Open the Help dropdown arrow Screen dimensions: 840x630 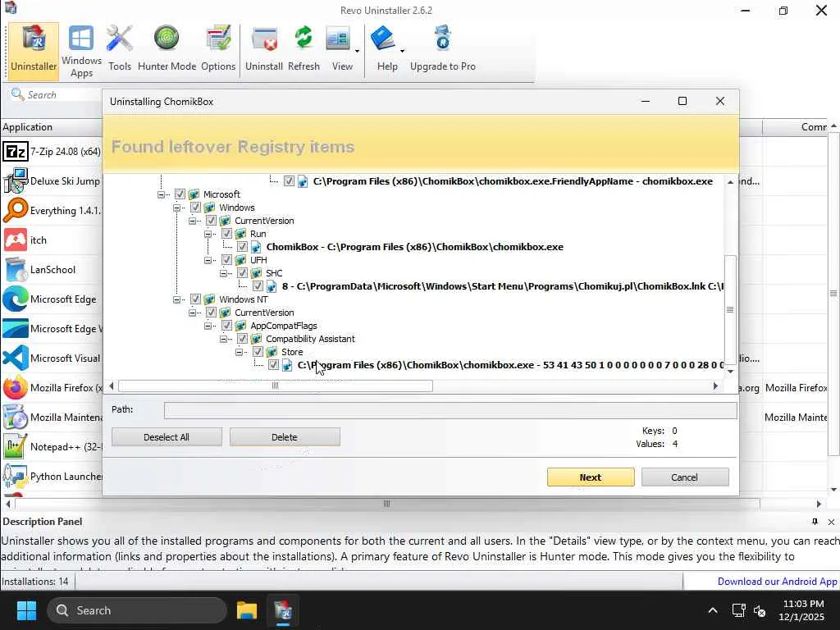coord(402,52)
